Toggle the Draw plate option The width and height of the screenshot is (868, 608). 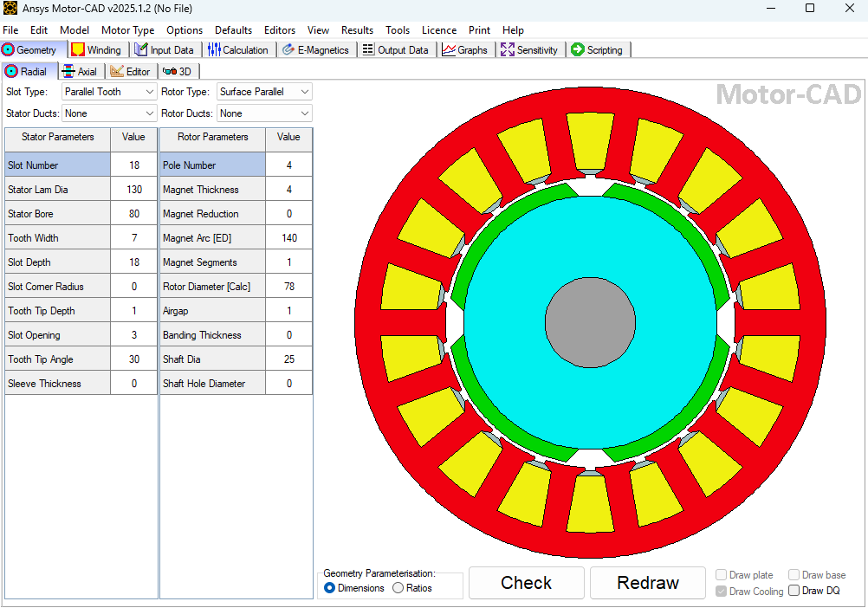(x=721, y=575)
